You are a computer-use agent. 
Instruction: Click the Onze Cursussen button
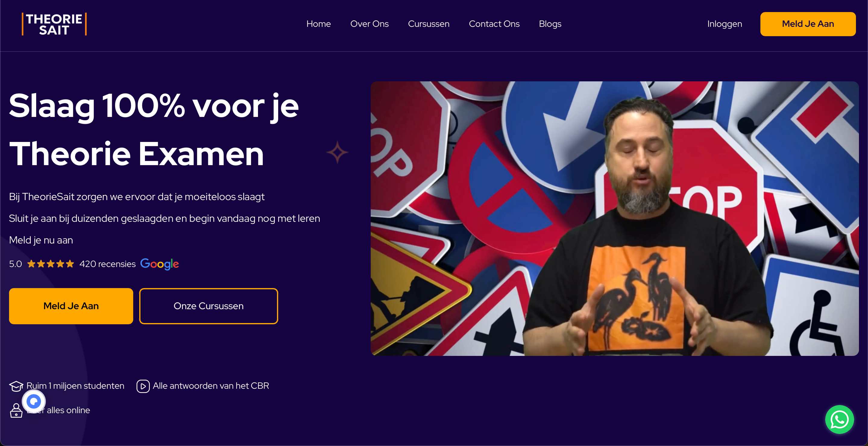coord(209,306)
